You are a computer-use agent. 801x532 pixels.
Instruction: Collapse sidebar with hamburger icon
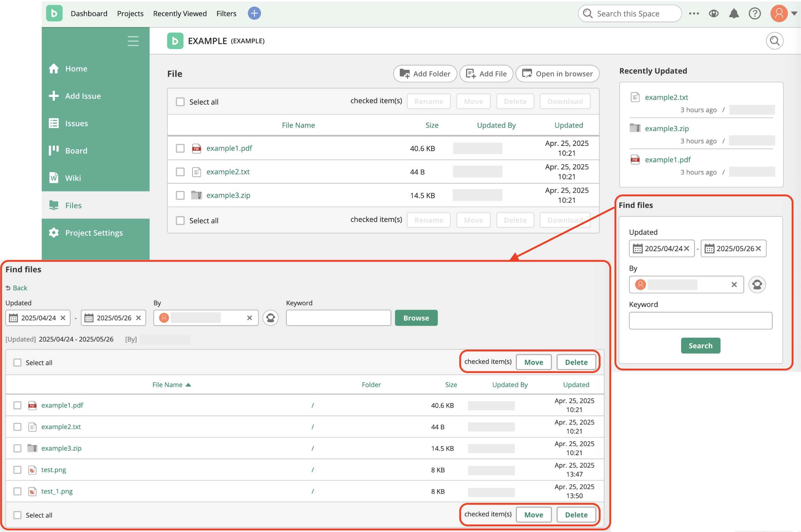pos(133,41)
